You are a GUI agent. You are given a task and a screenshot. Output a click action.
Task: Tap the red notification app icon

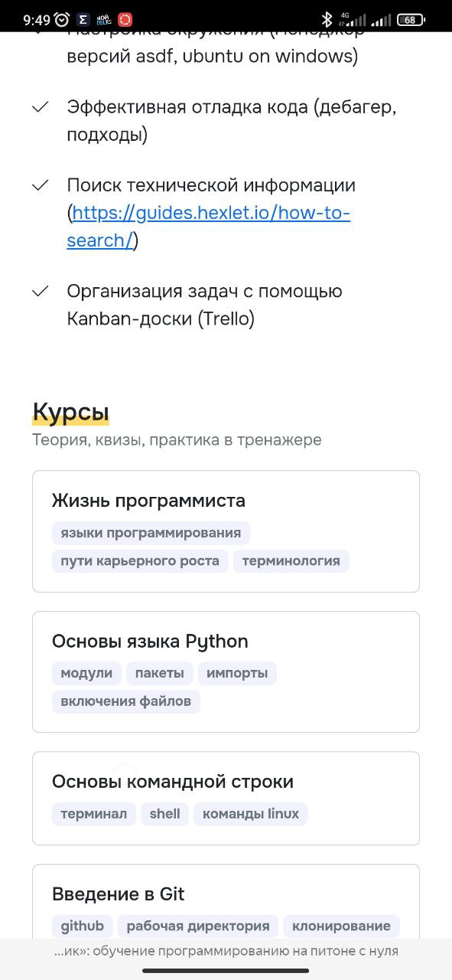click(x=125, y=20)
